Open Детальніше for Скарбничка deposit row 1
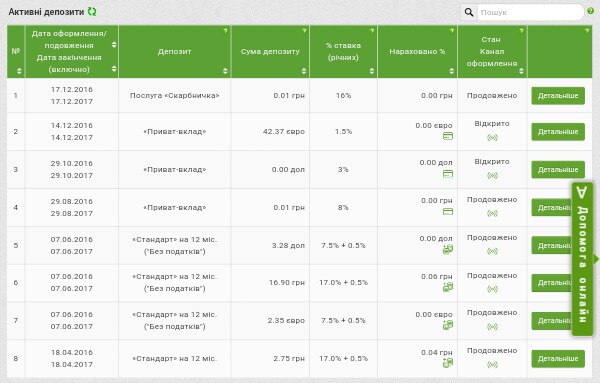Screen dimensions: 600x383 coord(558,96)
